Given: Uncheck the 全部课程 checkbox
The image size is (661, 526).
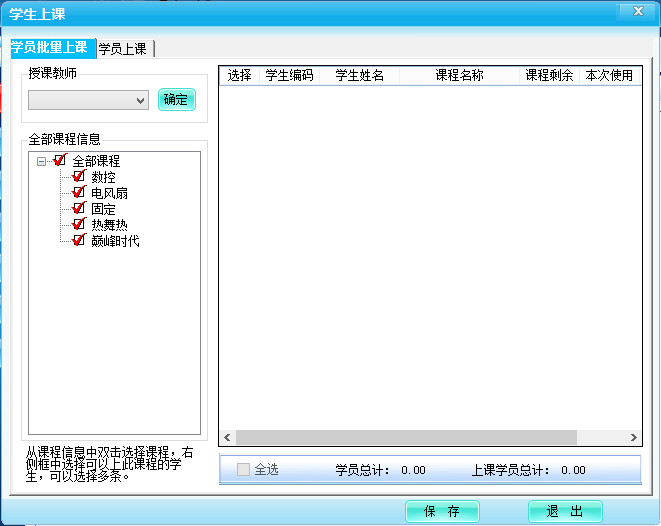Looking at the screenshot, I should pyautogui.click(x=60, y=160).
